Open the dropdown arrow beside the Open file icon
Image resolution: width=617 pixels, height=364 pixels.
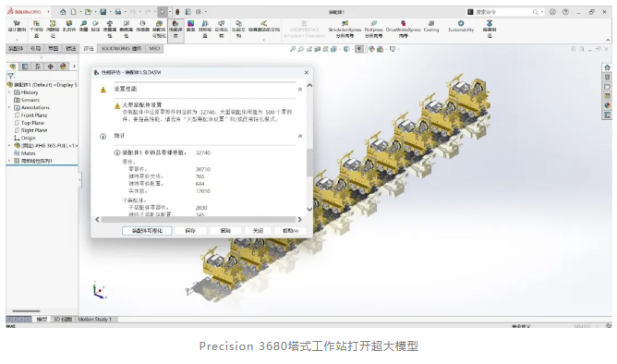[95, 12]
